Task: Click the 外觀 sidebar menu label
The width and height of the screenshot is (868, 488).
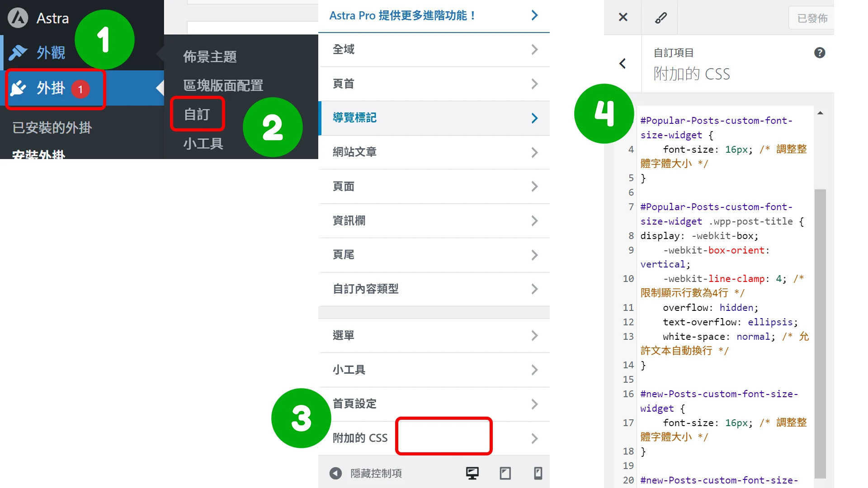Action: pyautogui.click(x=51, y=53)
